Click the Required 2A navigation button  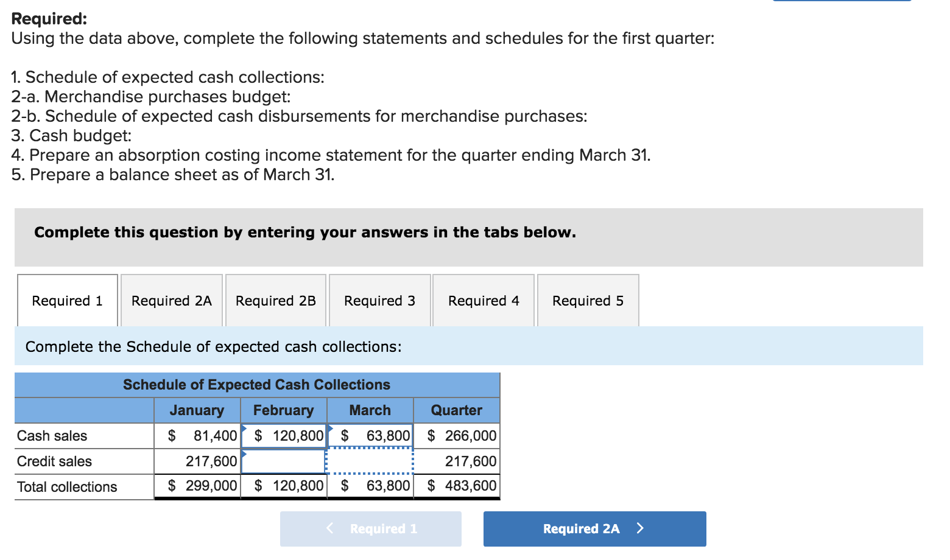point(594,528)
